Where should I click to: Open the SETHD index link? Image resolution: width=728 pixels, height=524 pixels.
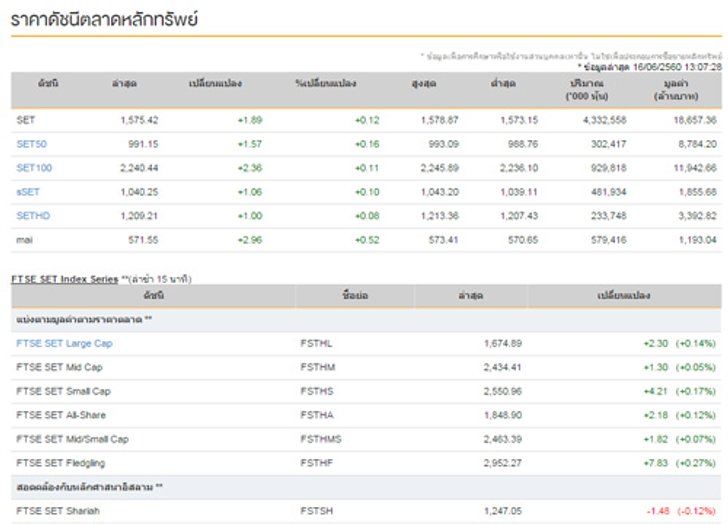pyautogui.click(x=33, y=216)
